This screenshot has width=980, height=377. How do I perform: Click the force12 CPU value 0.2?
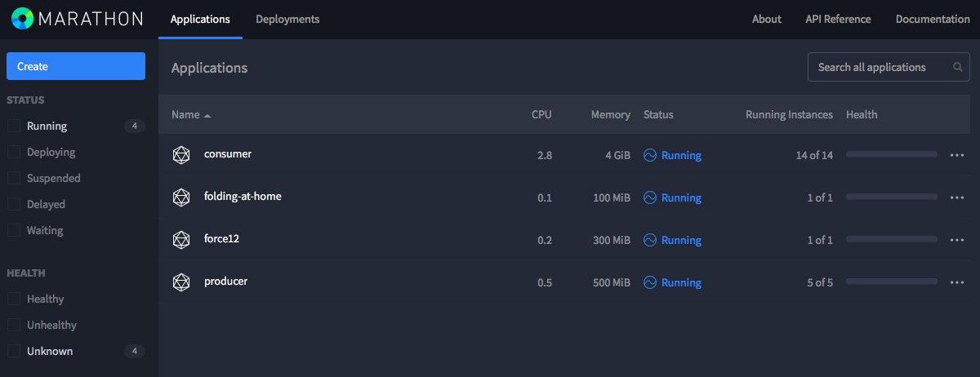pyautogui.click(x=544, y=240)
